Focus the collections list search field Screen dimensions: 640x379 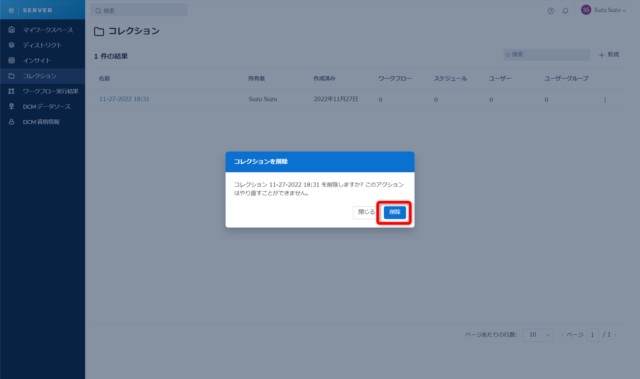coord(547,54)
